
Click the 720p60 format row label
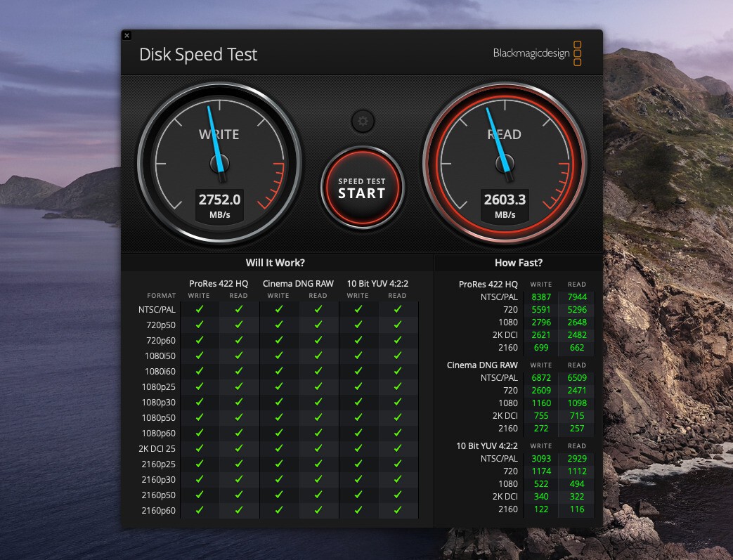(161, 340)
